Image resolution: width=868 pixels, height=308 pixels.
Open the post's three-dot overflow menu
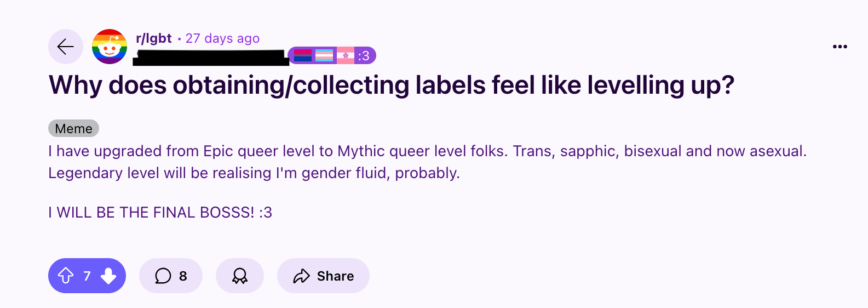840,47
